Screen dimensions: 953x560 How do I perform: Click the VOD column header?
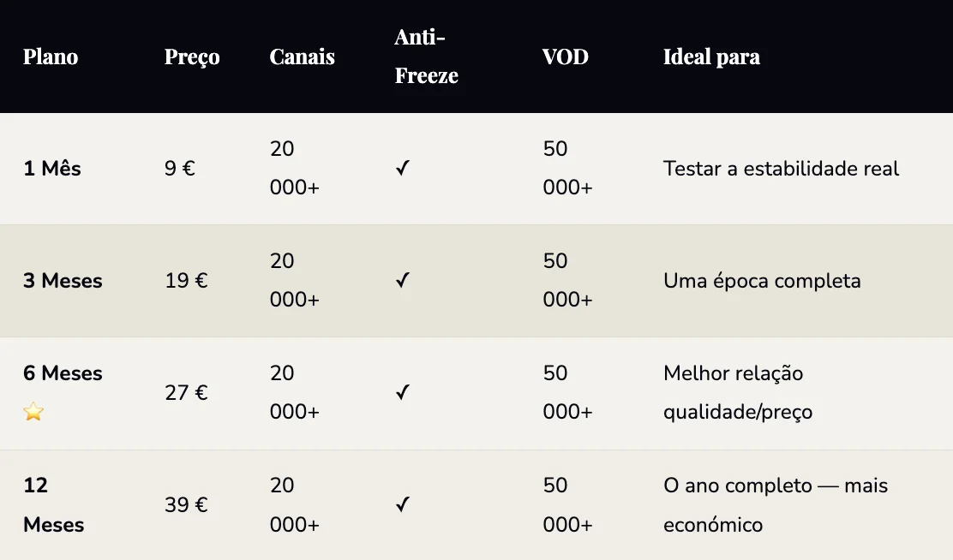pyautogui.click(x=566, y=57)
